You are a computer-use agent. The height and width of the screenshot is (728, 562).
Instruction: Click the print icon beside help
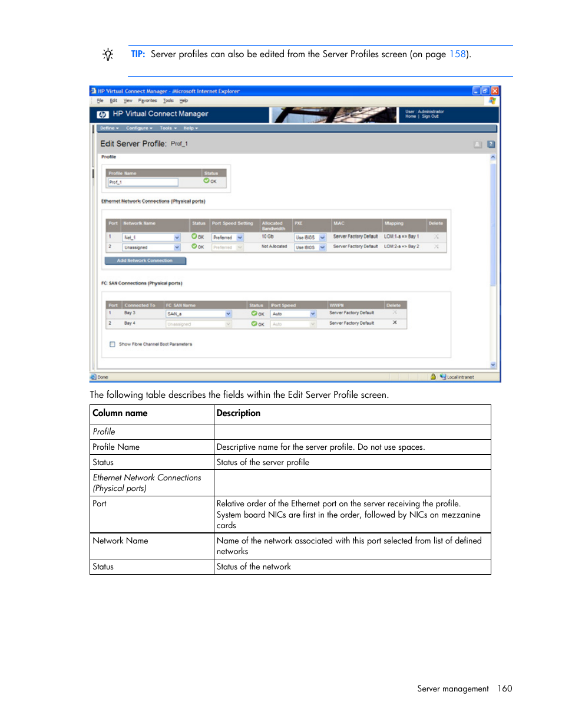pyautogui.click(x=478, y=144)
